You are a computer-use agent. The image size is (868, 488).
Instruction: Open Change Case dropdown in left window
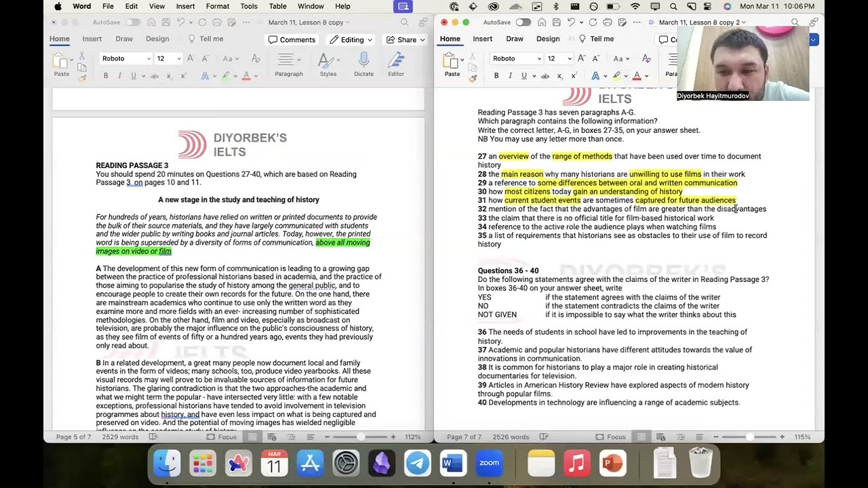pyautogui.click(x=231, y=59)
